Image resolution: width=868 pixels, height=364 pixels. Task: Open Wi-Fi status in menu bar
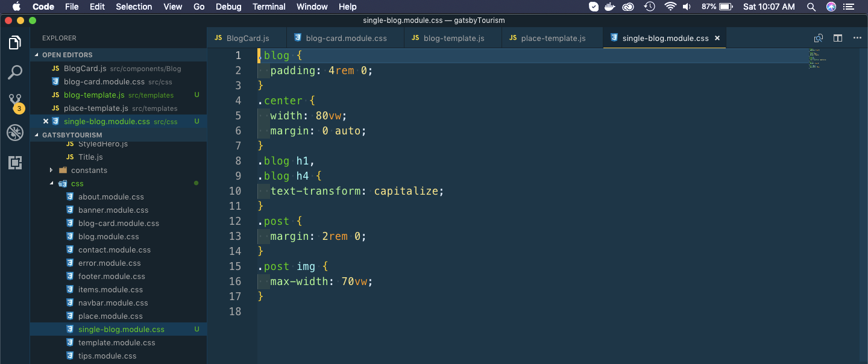670,7
